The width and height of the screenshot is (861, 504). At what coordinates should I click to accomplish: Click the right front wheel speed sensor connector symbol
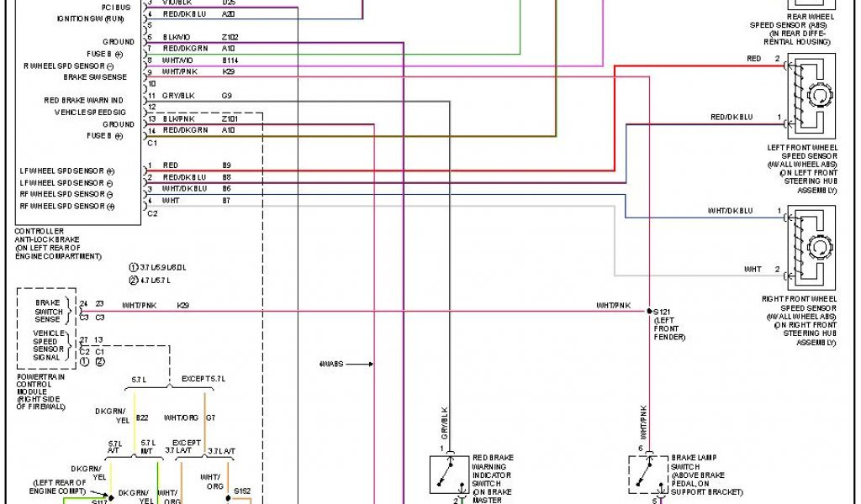click(811, 247)
